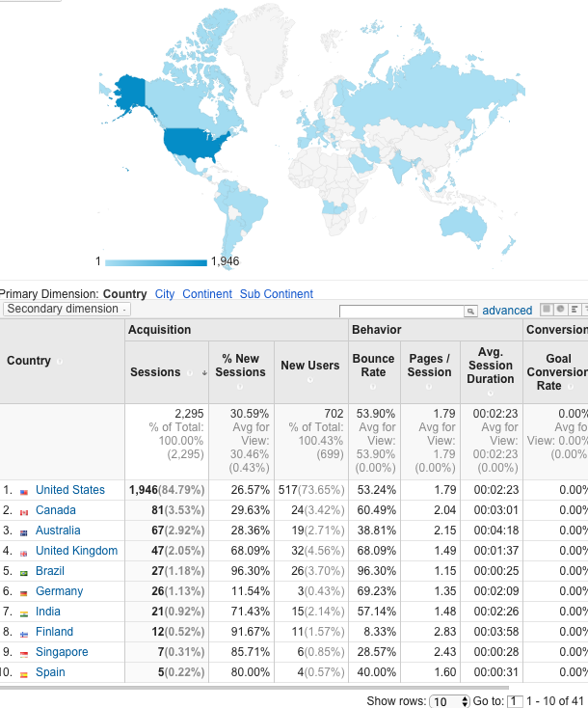The image size is (588, 708).
Task: Sort by the Bounce Rate column header
Action: coord(374,366)
